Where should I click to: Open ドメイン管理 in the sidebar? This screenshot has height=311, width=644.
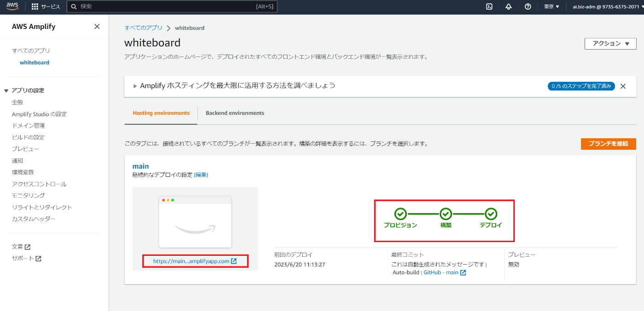click(x=28, y=125)
